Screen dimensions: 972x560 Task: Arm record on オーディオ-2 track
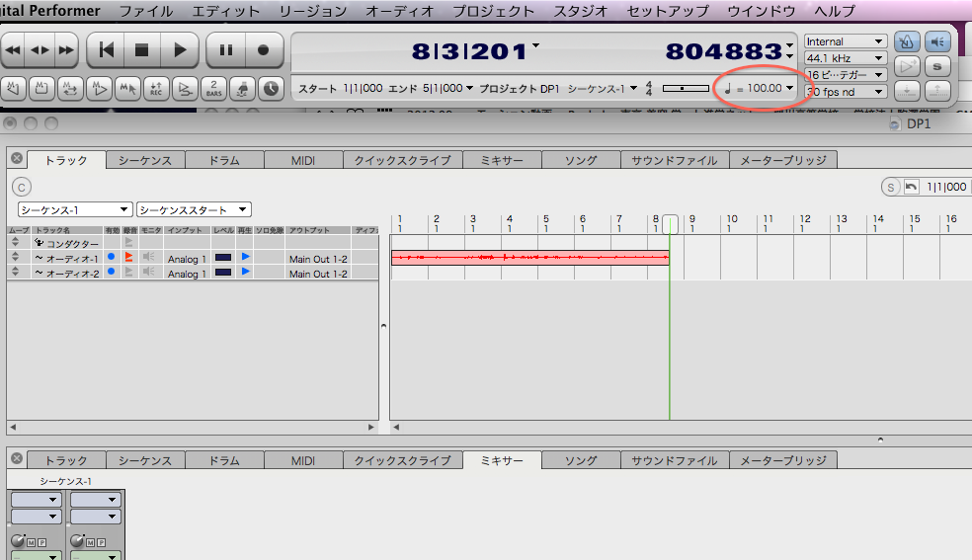point(129,272)
